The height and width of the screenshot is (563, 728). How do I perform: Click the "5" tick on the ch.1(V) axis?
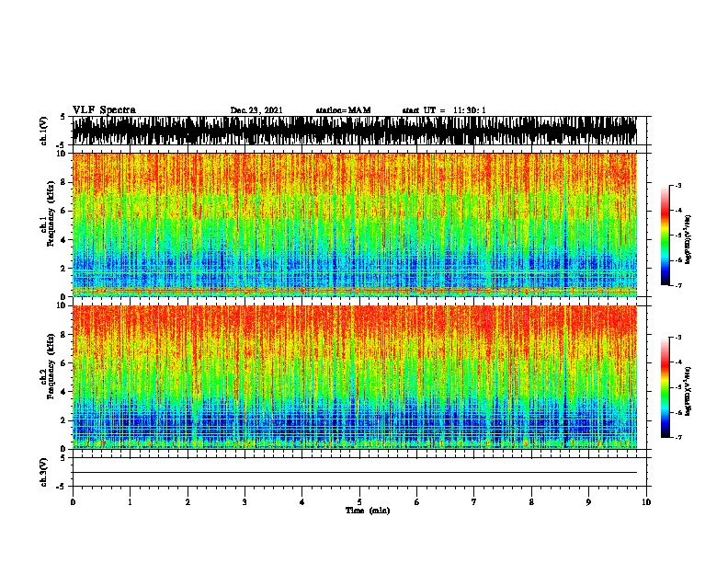[x=63, y=117]
